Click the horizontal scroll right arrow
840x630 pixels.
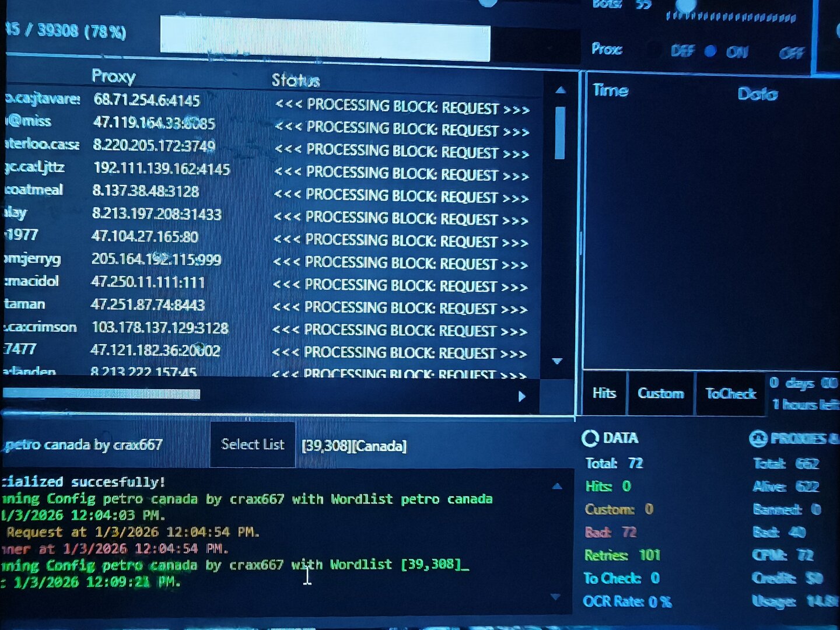tap(521, 396)
